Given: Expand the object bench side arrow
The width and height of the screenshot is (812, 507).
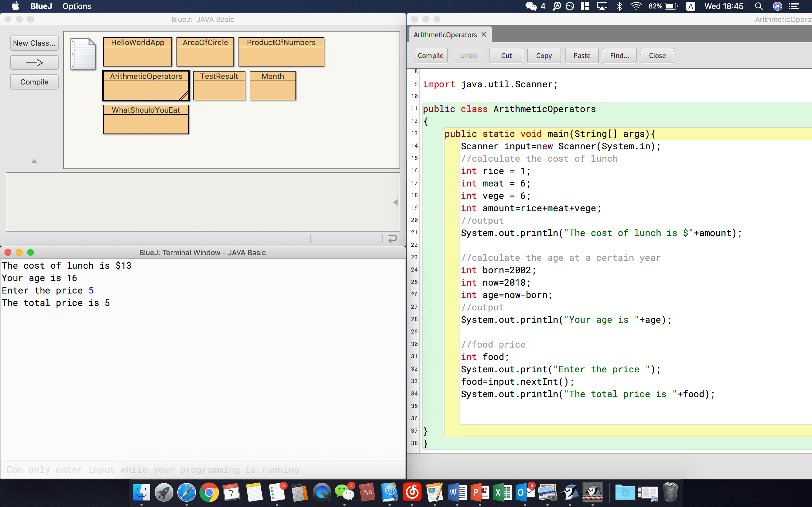Looking at the screenshot, I should (x=396, y=202).
